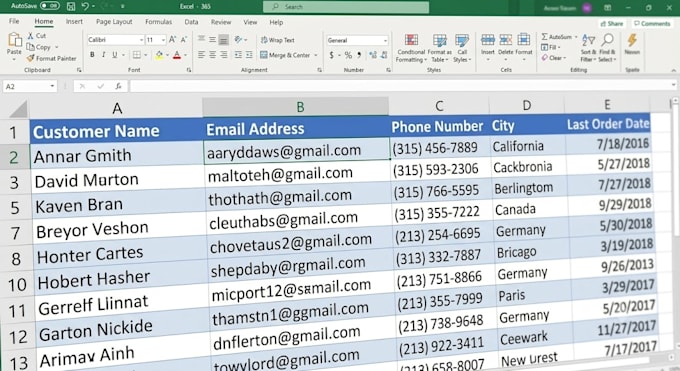Click the Comments button
The width and height of the screenshot is (680, 371).
coord(652,23)
